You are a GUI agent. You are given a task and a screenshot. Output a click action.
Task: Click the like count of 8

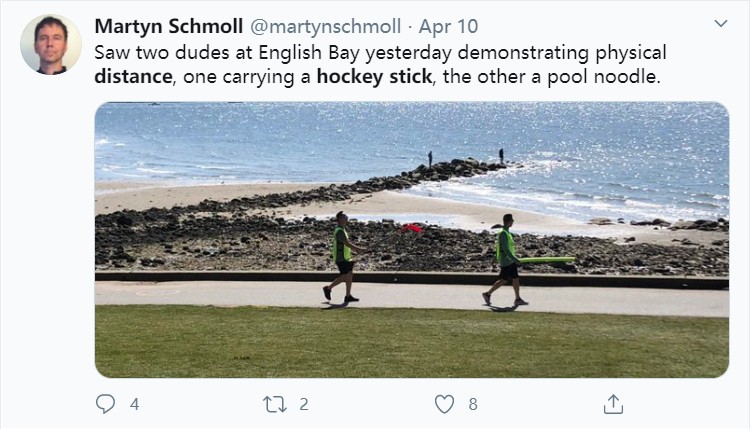473,404
